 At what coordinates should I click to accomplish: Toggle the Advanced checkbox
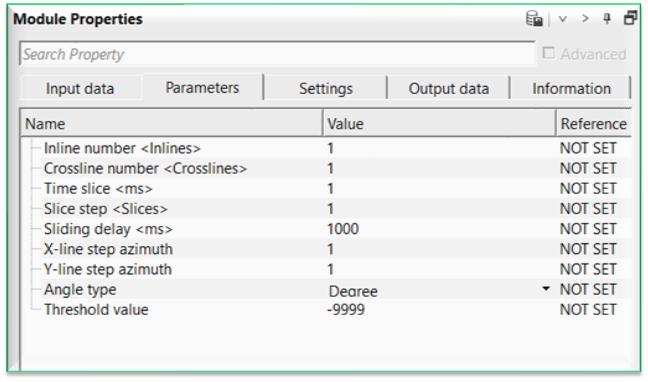pyautogui.click(x=548, y=53)
